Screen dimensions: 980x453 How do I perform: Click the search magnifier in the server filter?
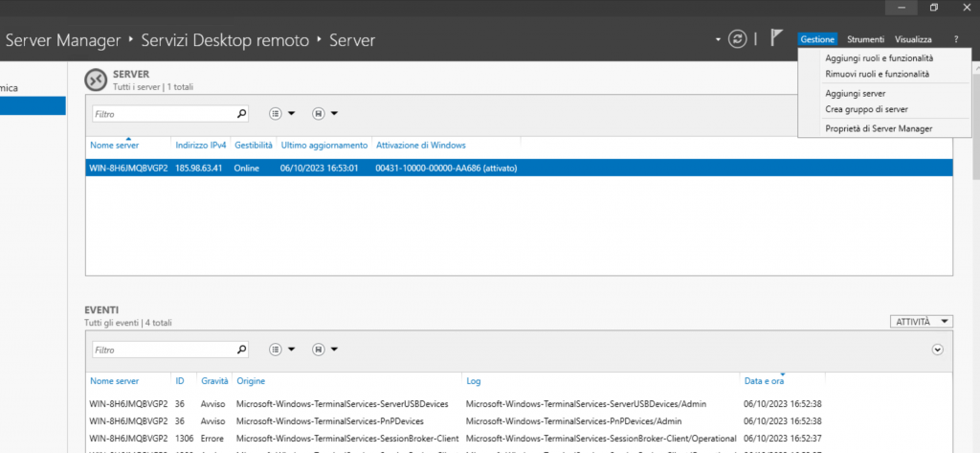241,113
